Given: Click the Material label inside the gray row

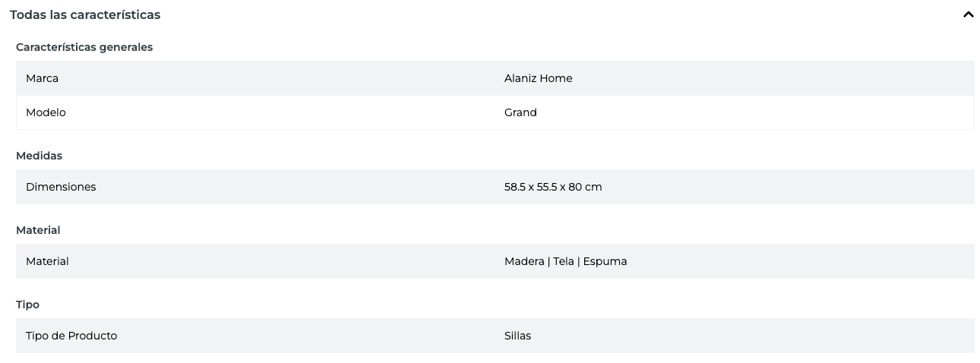Looking at the screenshot, I should click(47, 261).
